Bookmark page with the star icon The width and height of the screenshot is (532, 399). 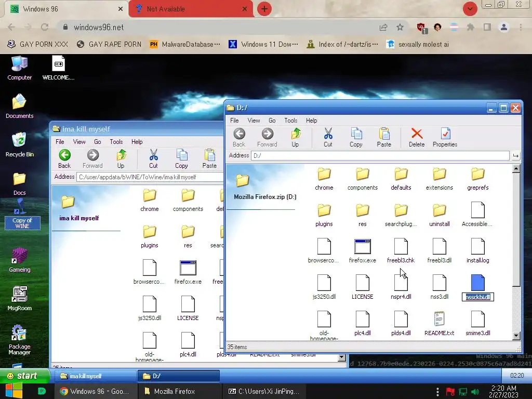pyautogui.click(x=400, y=27)
